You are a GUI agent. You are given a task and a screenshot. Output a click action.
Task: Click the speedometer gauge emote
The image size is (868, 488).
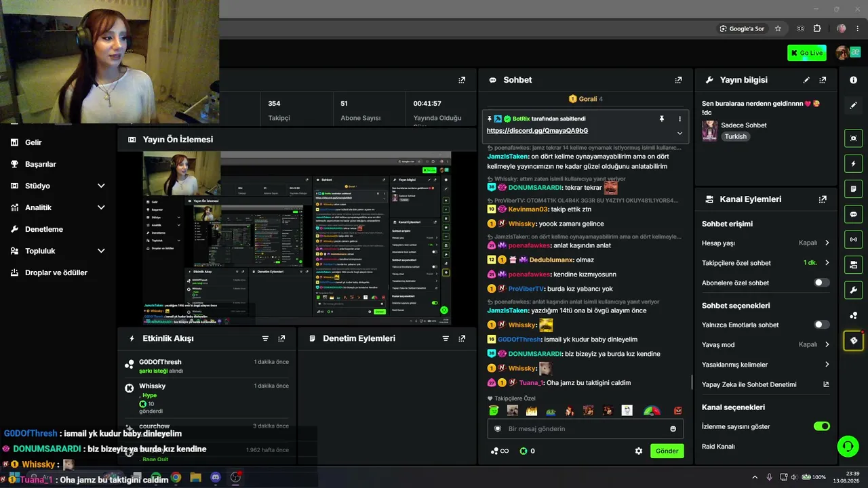coord(652,411)
